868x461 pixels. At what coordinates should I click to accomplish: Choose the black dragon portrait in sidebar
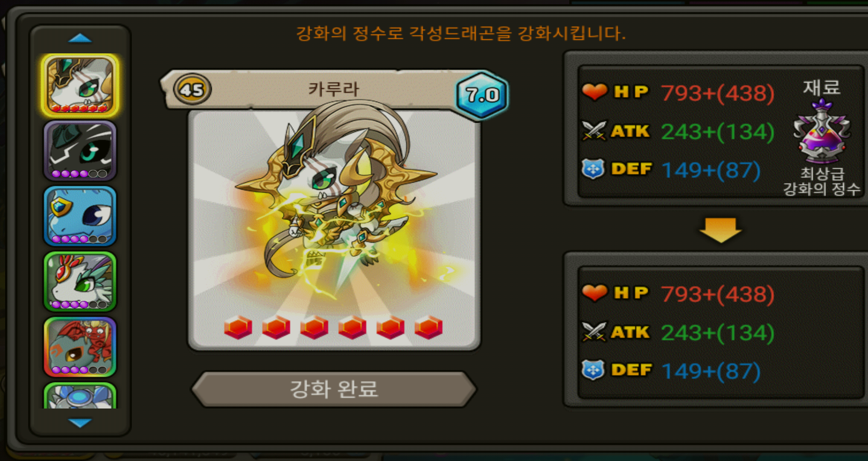pos(80,151)
